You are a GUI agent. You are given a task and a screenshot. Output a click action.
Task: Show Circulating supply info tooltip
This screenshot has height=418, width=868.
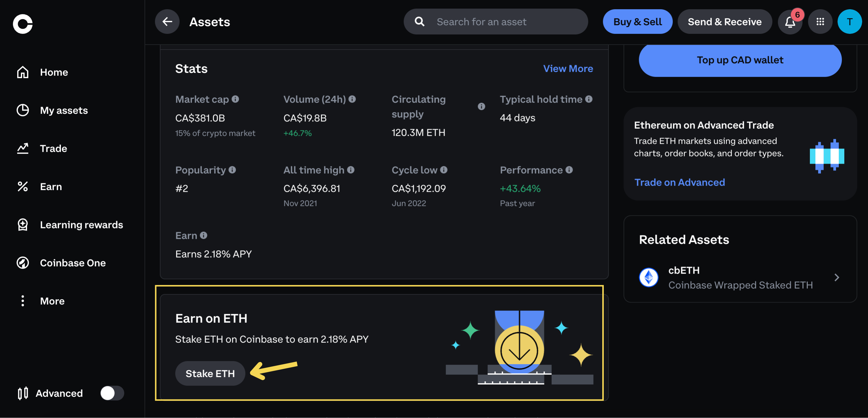pos(481,107)
